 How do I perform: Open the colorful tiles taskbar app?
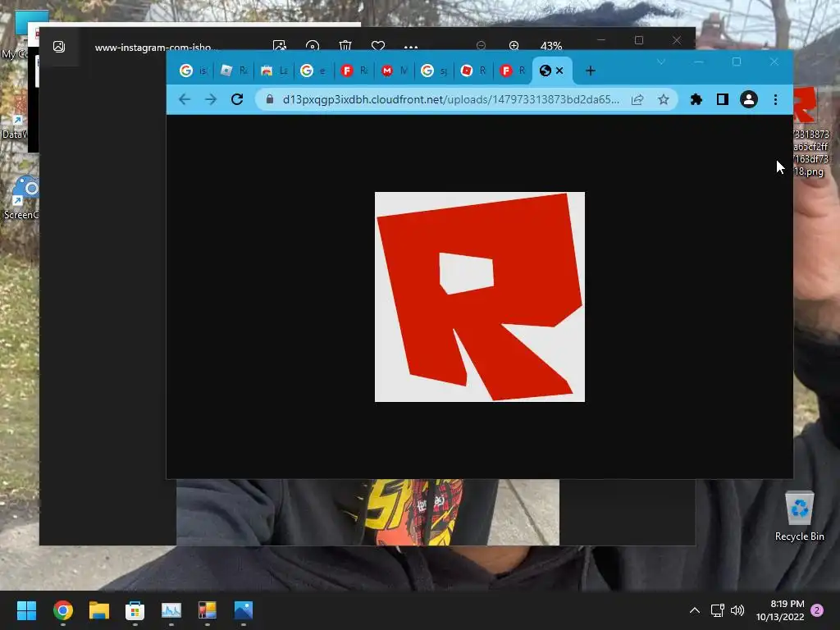tap(208, 610)
